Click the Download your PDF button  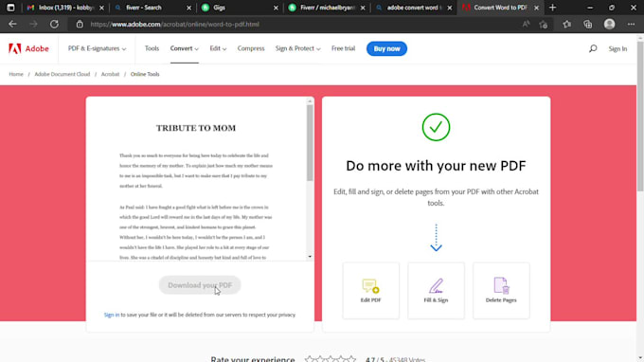pos(200,285)
